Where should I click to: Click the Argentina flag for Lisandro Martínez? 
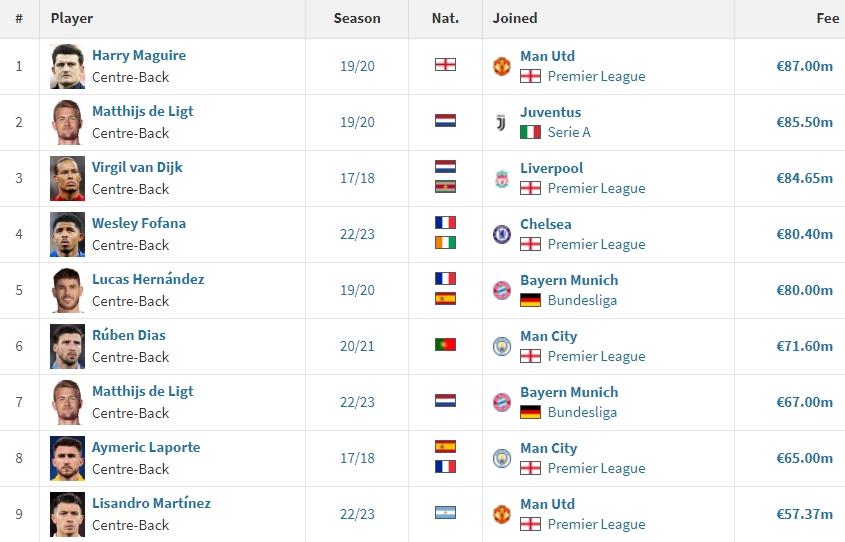[x=445, y=512]
